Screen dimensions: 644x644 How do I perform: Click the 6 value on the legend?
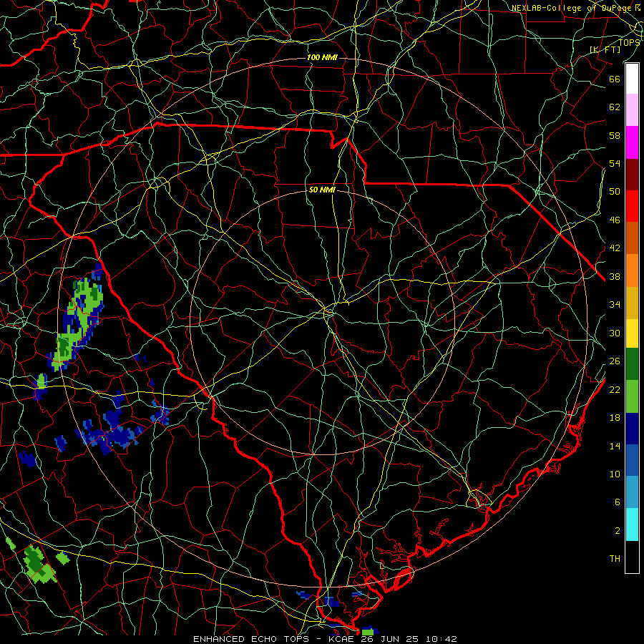coord(618,502)
